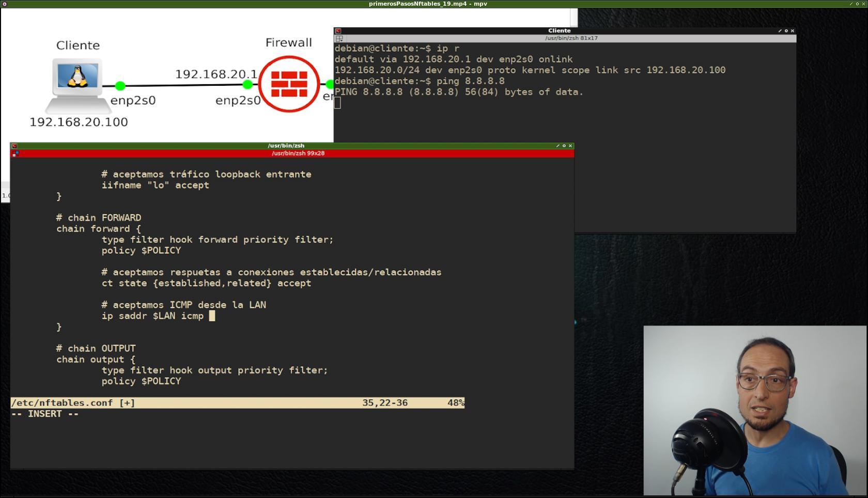The image size is (868, 498).
Task: Minimize the mpv player window
Action: pos(851,4)
